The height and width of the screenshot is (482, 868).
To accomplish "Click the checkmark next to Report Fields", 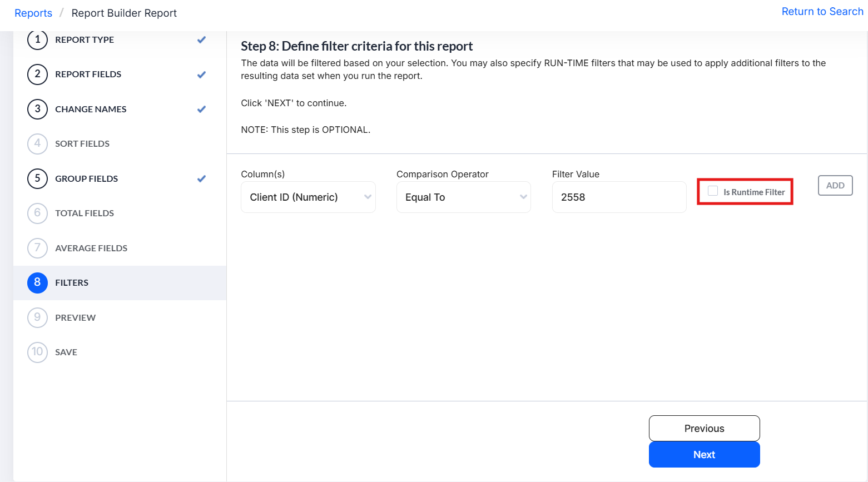I will (201, 74).
